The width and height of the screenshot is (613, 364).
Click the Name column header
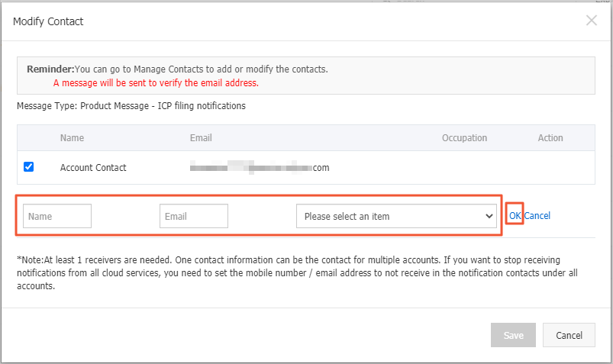(x=72, y=137)
